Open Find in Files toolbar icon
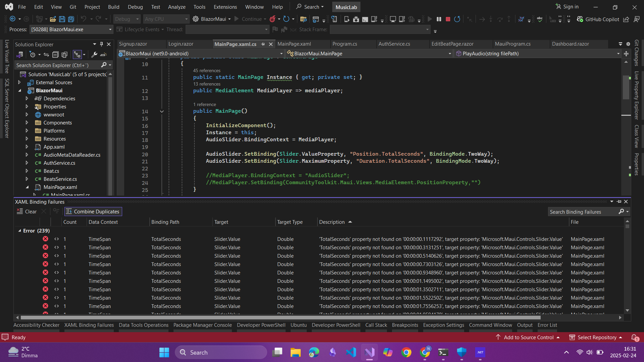Screen dimensions: 644x362 303,19
